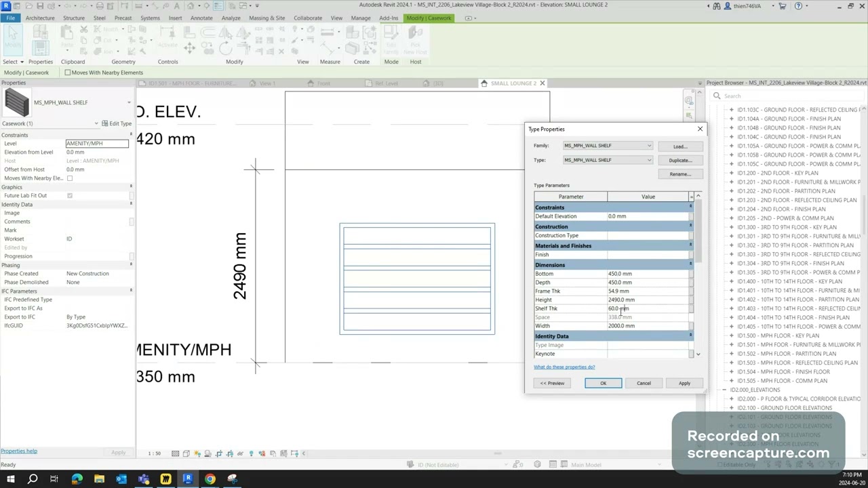Open File Explorer from the taskbar
The width and height of the screenshot is (868, 488).
99,479
